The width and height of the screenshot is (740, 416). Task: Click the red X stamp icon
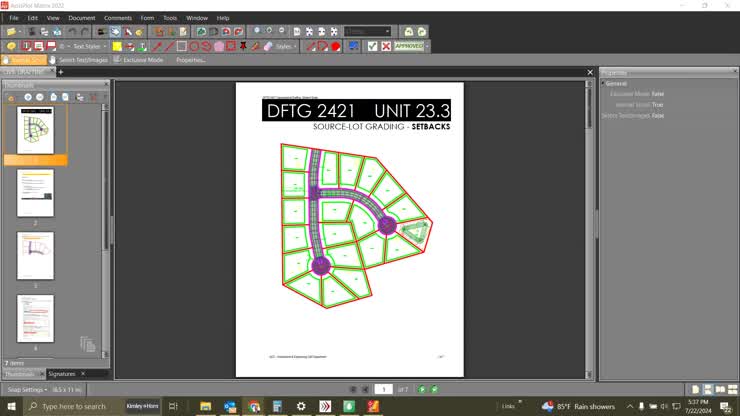click(386, 46)
